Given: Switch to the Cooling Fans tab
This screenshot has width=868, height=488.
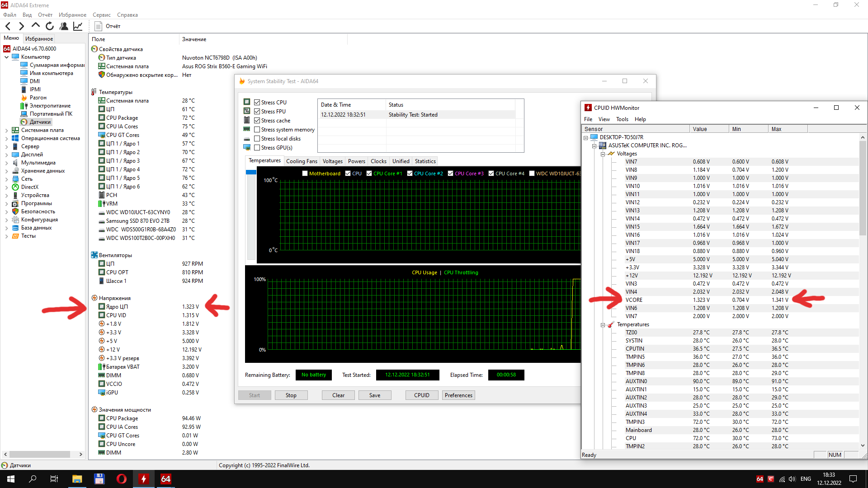Looking at the screenshot, I should click(302, 161).
